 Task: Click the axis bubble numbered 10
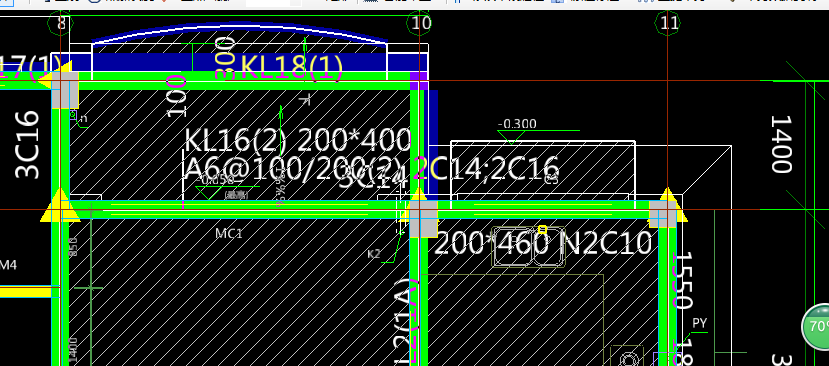[x=420, y=24]
